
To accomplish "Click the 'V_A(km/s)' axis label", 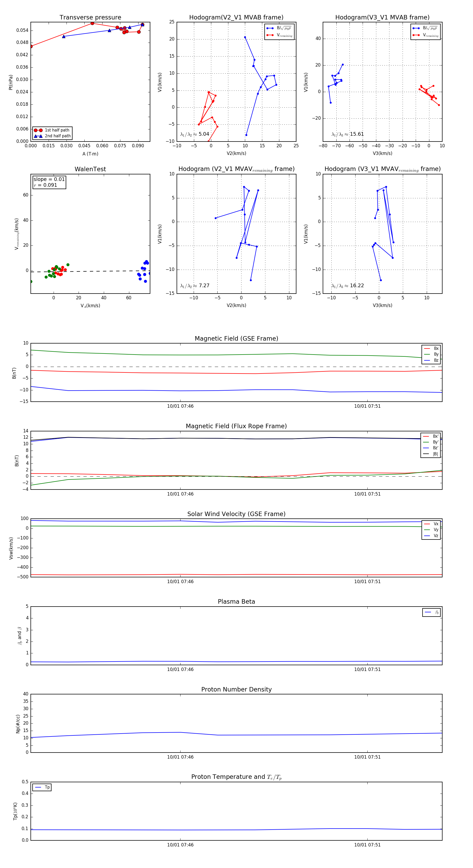I will click(x=90, y=306).
